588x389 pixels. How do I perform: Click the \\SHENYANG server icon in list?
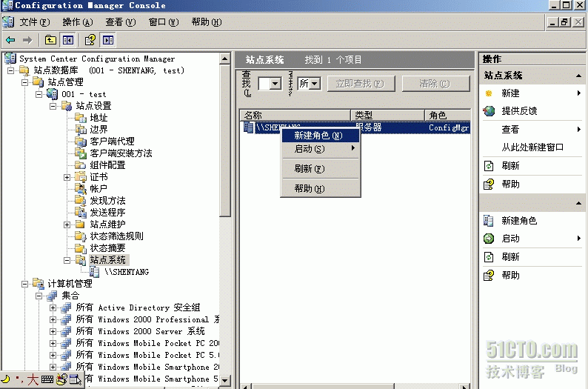[x=248, y=127]
